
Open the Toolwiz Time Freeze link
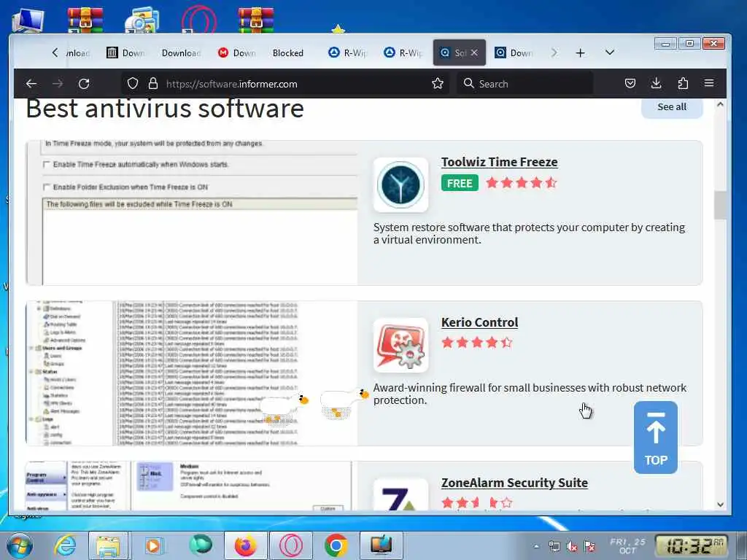(x=499, y=162)
